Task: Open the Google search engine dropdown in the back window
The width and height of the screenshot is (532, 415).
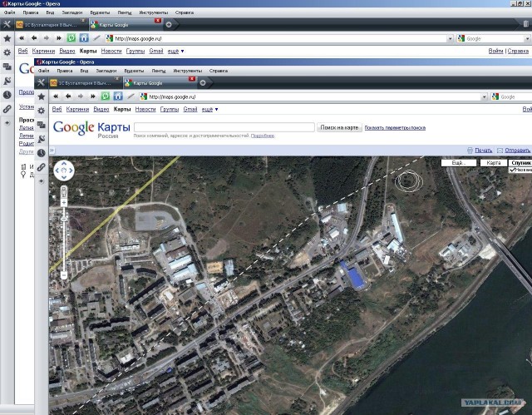Action: click(x=528, y=39)
